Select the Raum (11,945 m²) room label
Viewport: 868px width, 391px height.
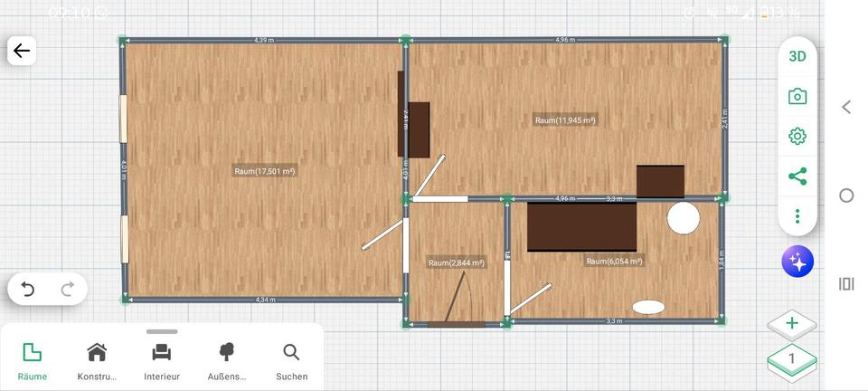click(564, 119)
